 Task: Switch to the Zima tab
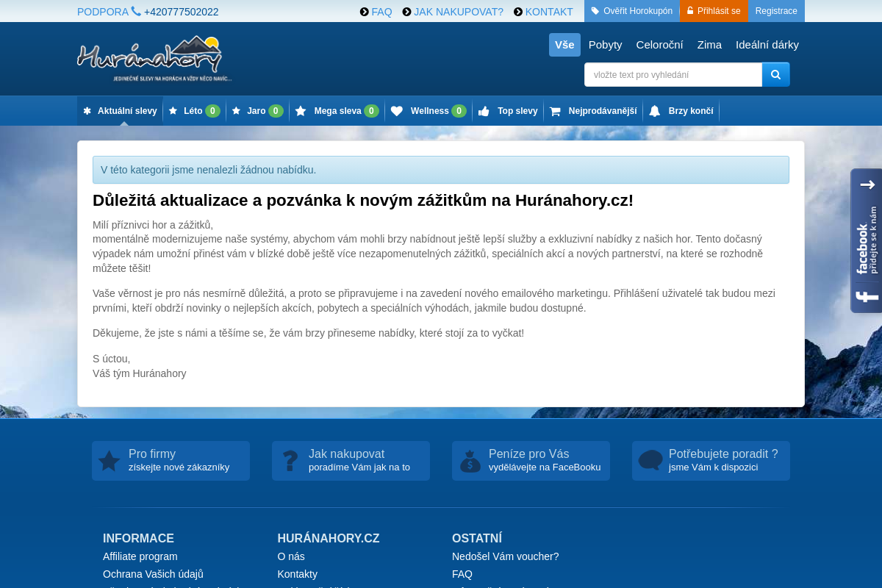[709, 45]
